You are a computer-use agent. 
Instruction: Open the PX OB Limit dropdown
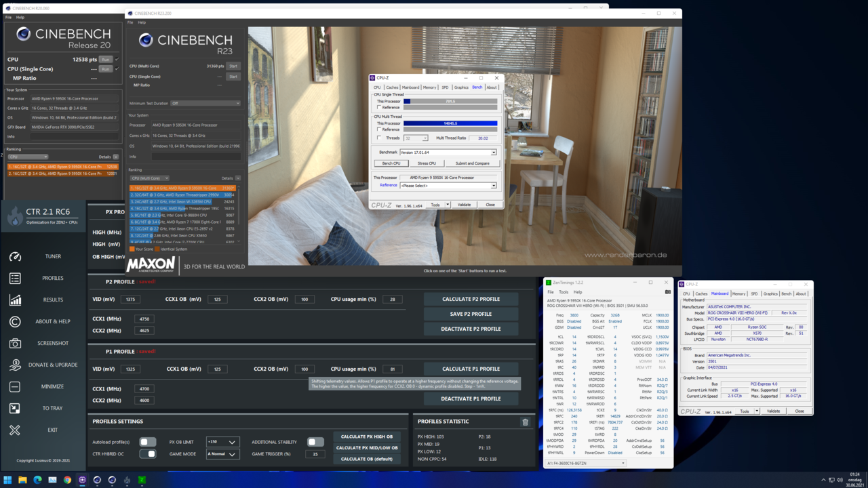point(222,442)
